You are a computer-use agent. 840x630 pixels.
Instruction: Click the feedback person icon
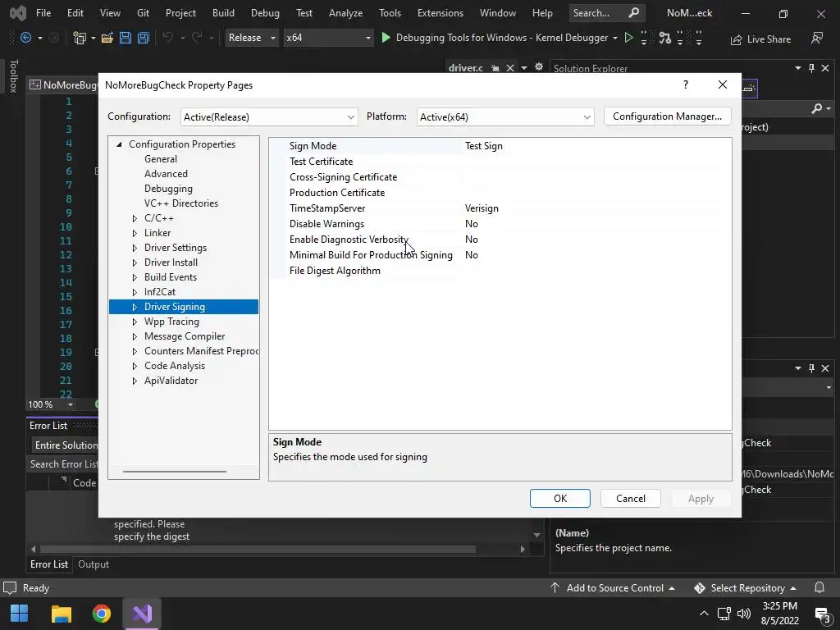pos(816,38)
